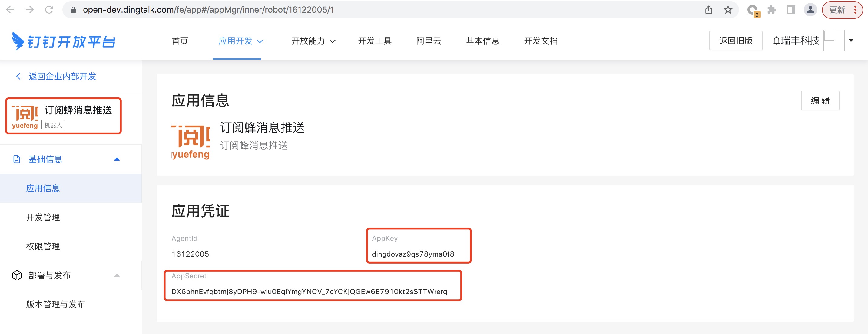Click the 返回旧版 button

(736, 41)
